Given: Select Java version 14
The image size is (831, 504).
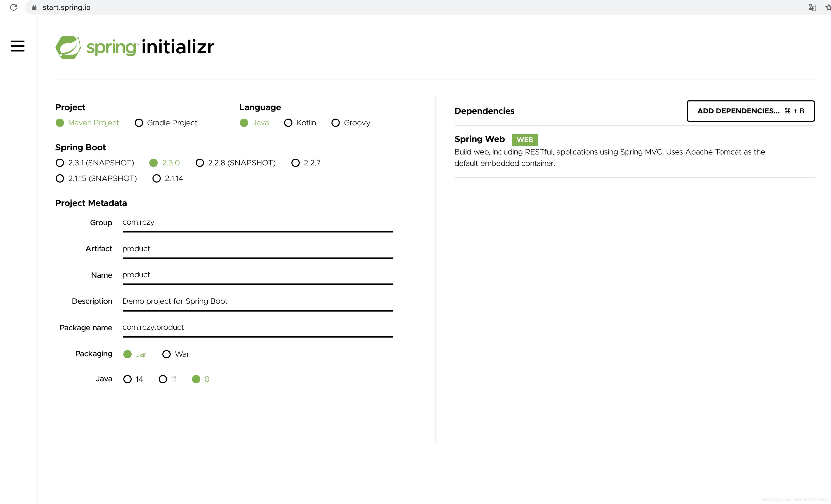Looking at the screenshot, I should point(133,379).
